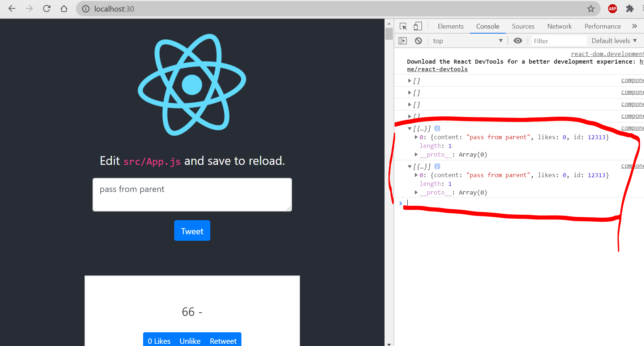Viewport: 644px width, 346px height.
Task: Expand item 0 of the second array
Action: (x=416, y=175)
